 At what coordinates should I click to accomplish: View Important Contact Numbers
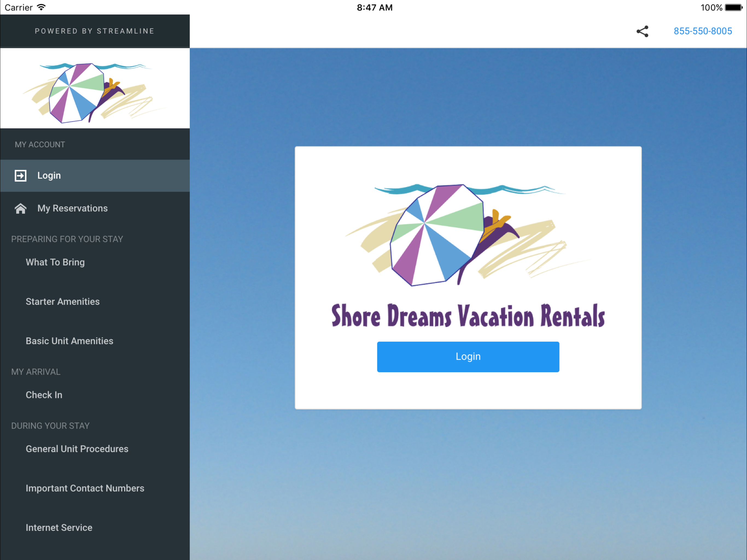pos(85,488)
